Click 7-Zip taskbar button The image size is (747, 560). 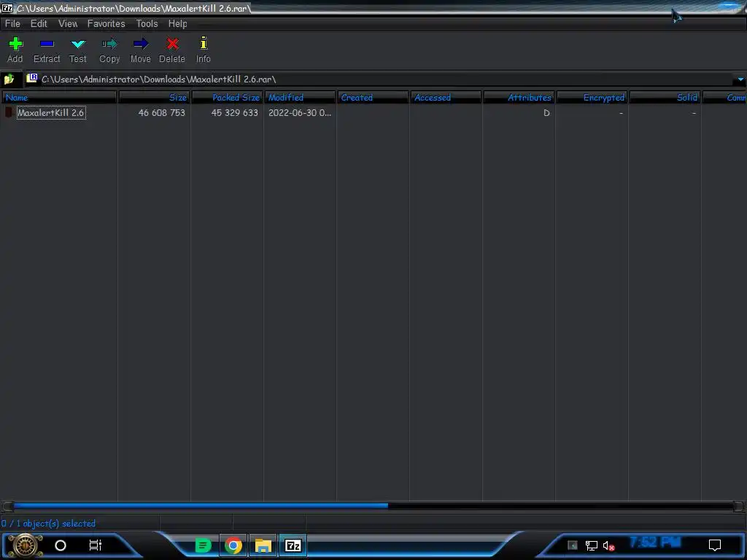tap(293, 545)
